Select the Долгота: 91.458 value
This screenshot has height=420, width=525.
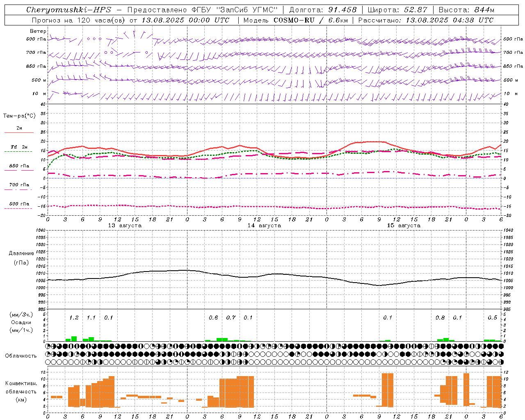323,10
